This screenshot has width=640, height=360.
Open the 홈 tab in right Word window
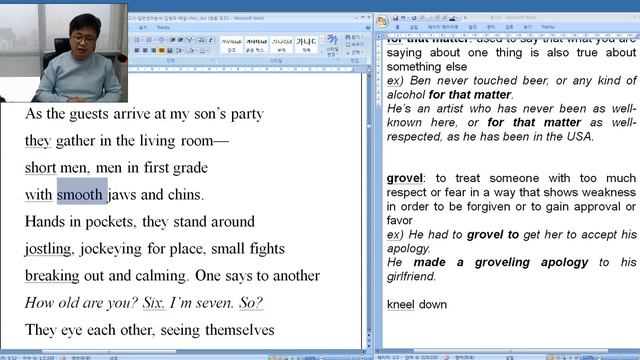[398, 27]
